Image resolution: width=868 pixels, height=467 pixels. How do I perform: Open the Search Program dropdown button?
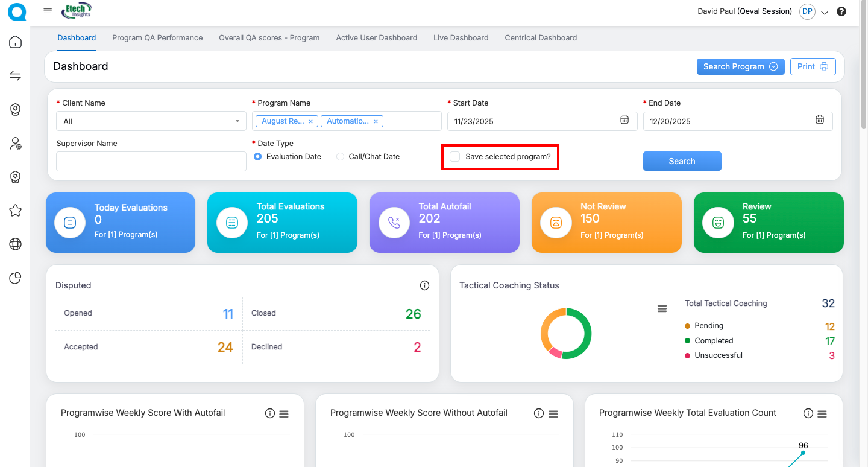(740, 67)
